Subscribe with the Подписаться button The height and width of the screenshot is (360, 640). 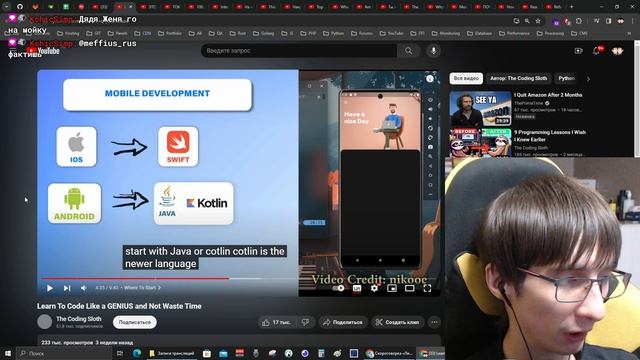coord(135,322)
